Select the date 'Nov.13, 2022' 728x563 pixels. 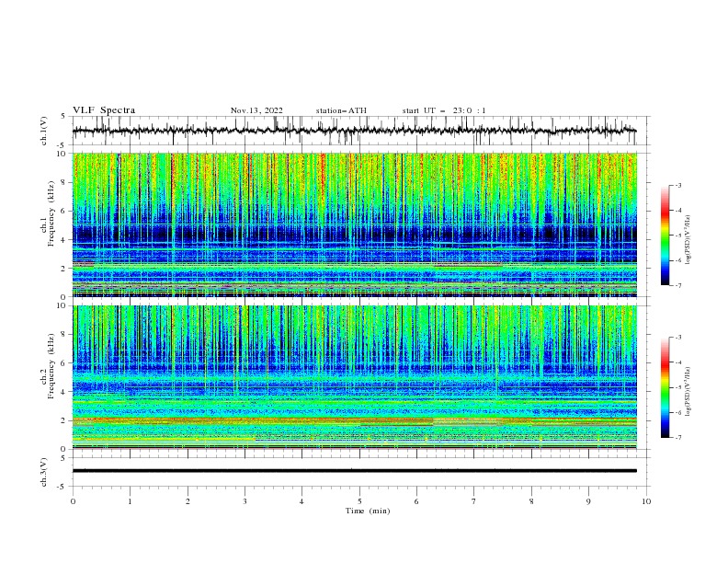[x=256, y=110]
